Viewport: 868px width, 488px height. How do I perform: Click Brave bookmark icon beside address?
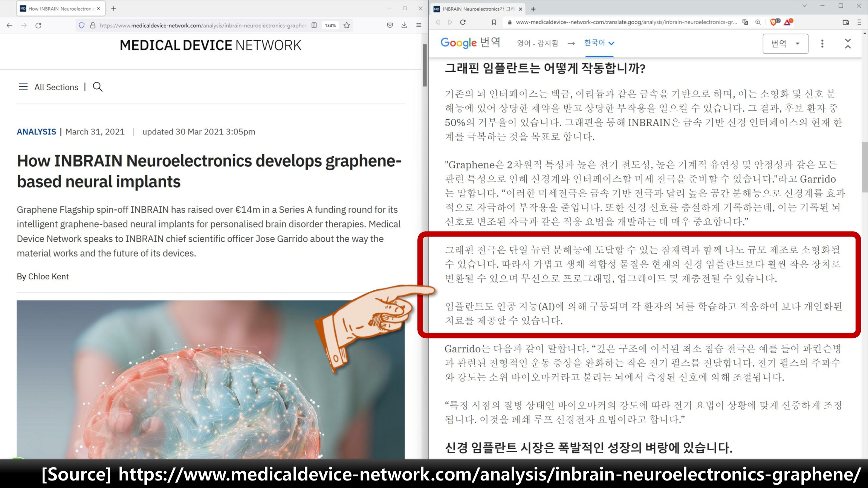pyautogui.click(x=494, y=22)
